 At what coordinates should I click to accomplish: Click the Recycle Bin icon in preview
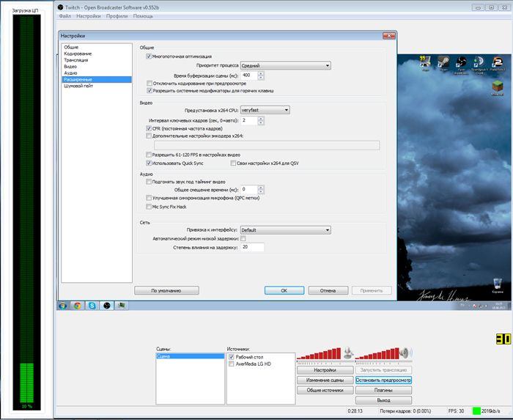tap(498, 283)
